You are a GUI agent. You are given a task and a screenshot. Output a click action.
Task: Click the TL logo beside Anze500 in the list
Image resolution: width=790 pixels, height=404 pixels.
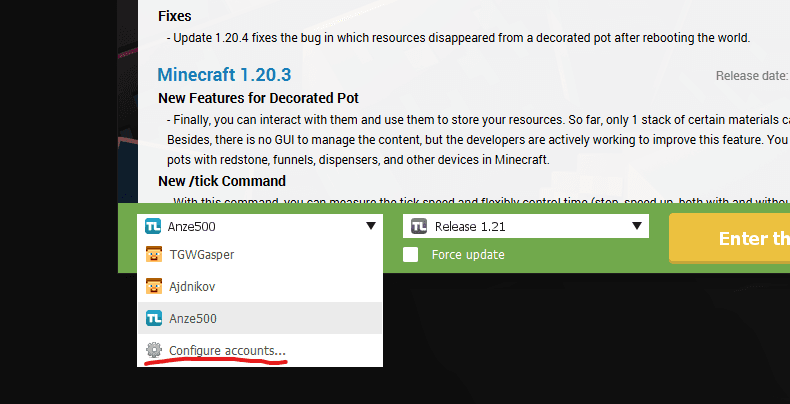click(154, 319)
